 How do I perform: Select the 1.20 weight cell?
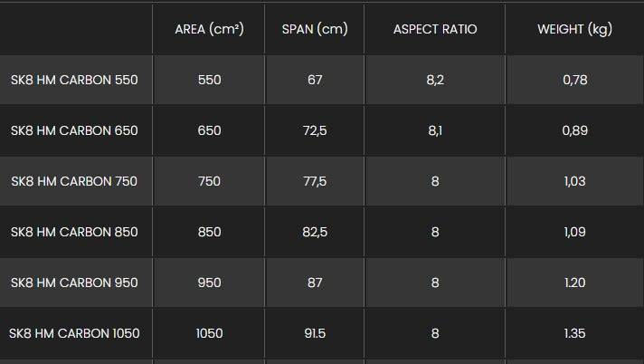tap(574, 283)
